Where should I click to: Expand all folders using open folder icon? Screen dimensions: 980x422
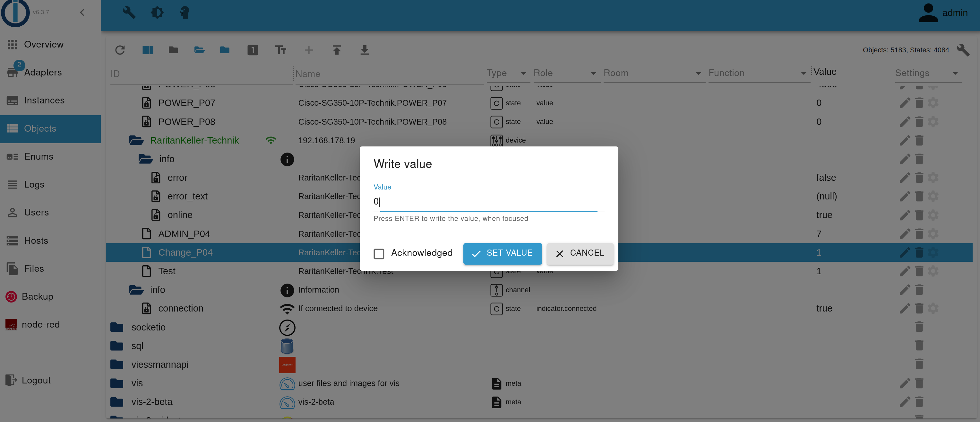click(199, 50)
